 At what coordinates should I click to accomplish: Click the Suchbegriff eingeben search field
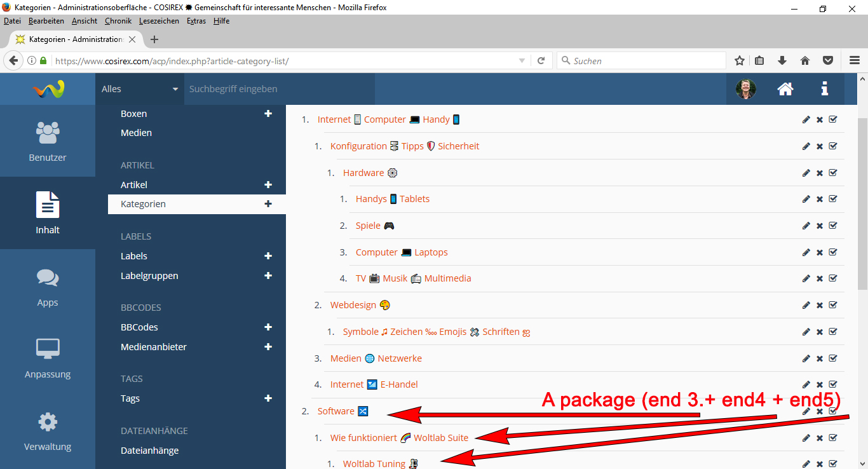point(280,89)
